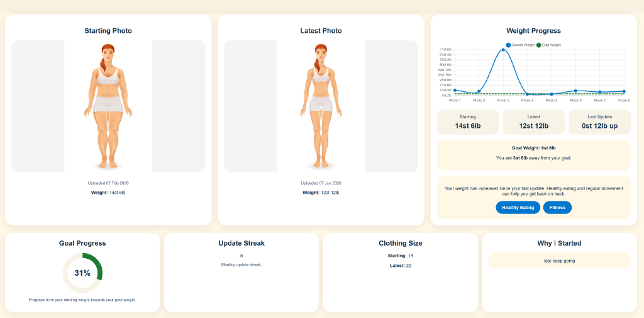
Task: Click the 'Latest 12st 12lb' stat card
Action: pos(533,122)
